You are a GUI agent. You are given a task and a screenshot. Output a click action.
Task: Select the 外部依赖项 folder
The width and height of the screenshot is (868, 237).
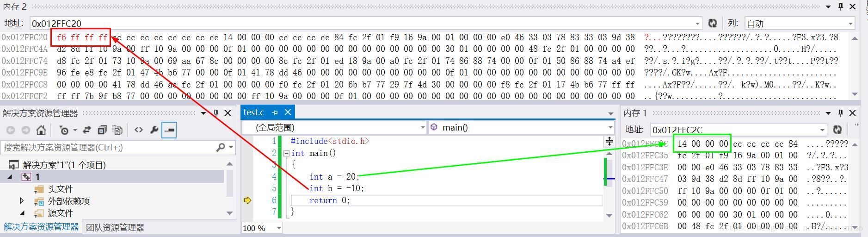pyautogui.click(x=68, y=201)
